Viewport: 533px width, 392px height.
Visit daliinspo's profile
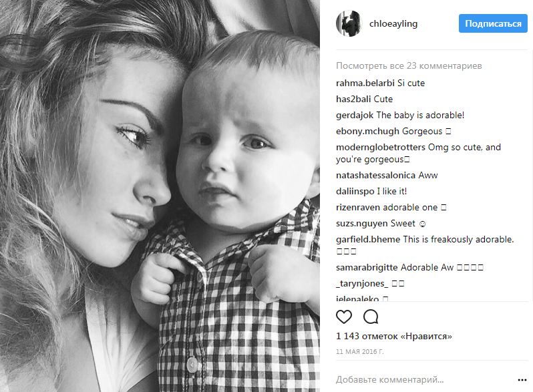[355, 191]
